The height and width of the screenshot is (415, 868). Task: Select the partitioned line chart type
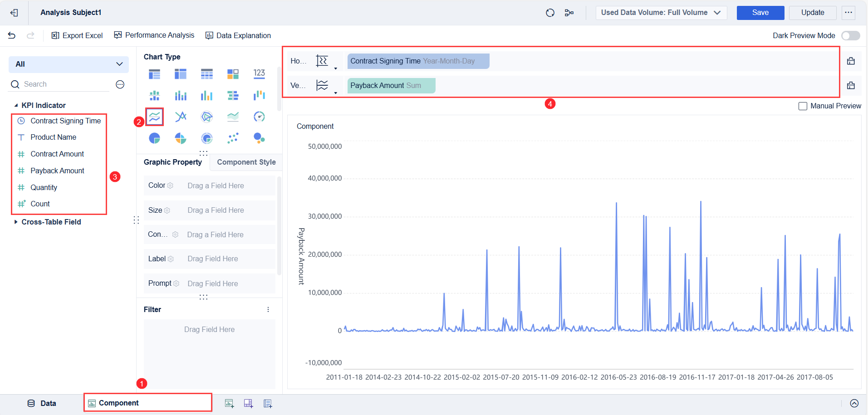(x=155, y=117)
